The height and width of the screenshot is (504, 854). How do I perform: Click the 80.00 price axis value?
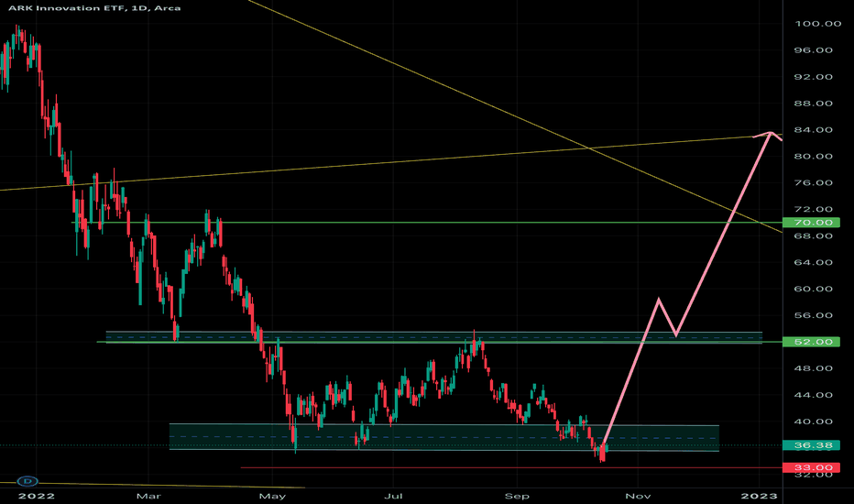[x=814, y=157]
